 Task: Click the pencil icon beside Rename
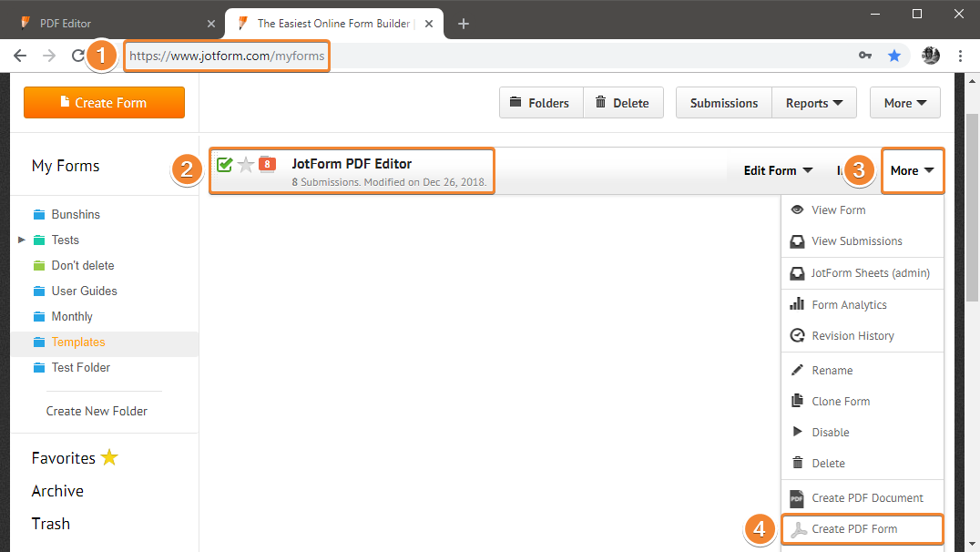pyautogui.click(x=797, y=370)
